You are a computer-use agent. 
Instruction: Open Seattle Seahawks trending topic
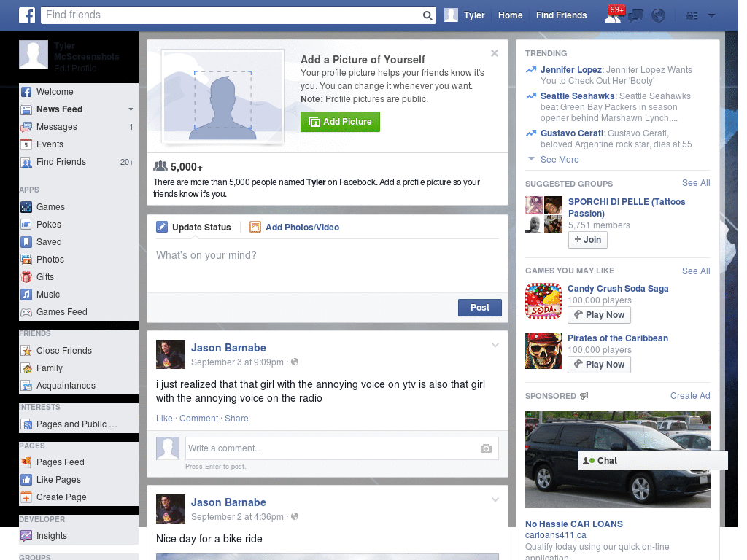[578, 96]
